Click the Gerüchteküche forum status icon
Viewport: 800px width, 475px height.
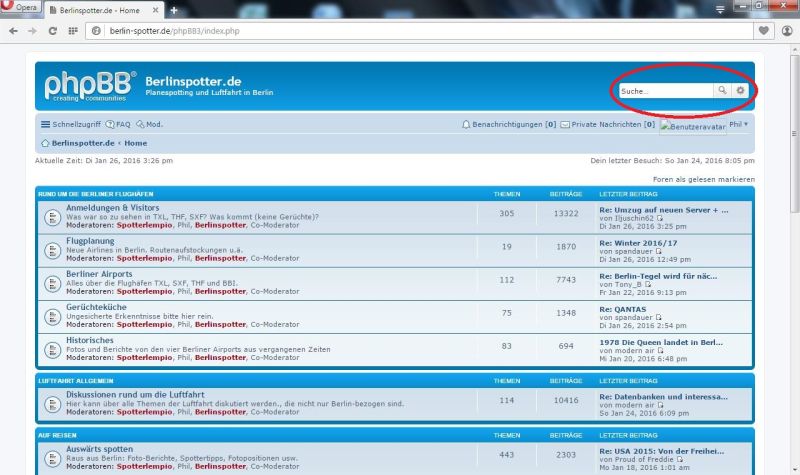tap(53, 317)
